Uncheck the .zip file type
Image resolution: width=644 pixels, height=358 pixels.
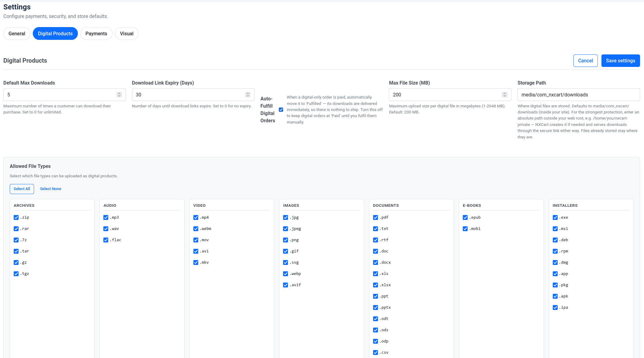[16, 217]
